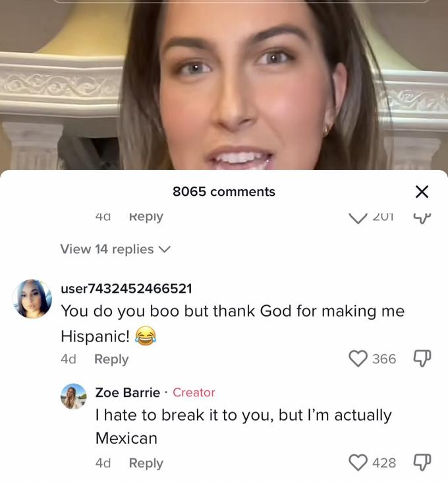Like the comment by user7432452466521
Image resolution: width=448 pixels, height=482 pixels.
pos(358,359)
